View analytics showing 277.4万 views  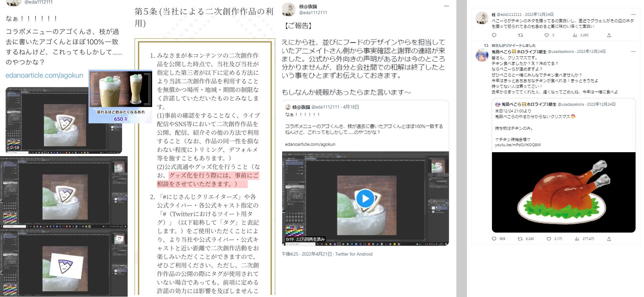coord(577,239)
